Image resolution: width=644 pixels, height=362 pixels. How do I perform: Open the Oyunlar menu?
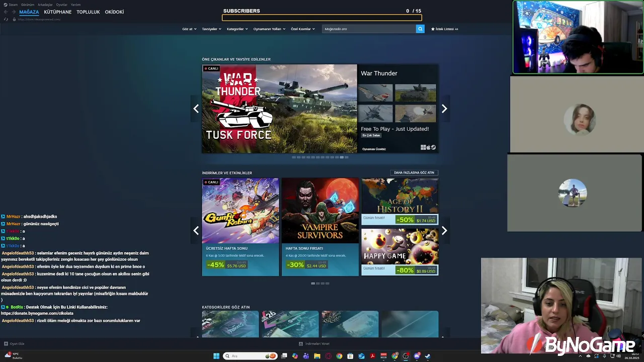click(61, 5)
